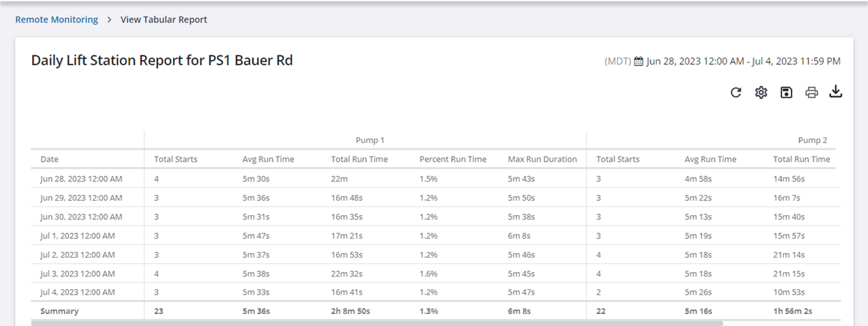Click Percent Run Time column header
The height and width of the screenshot is (326, 868).
pos(453,159)
